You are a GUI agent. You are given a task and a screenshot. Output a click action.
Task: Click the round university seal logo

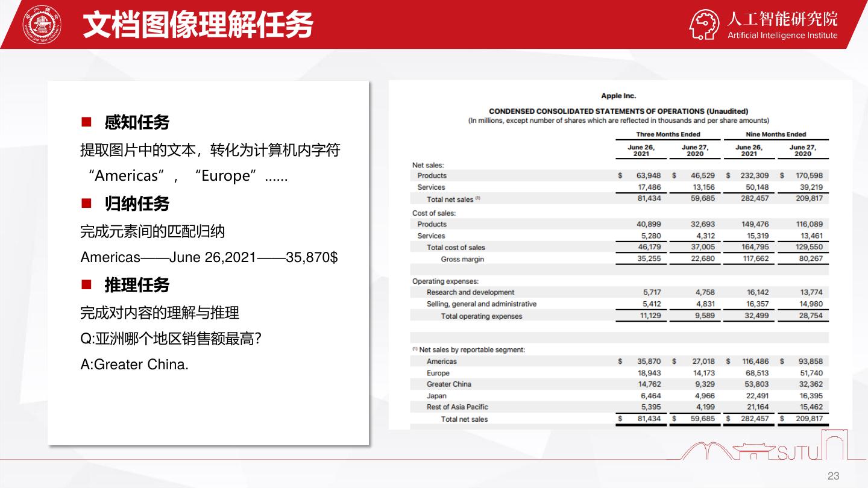[x=42, y=25]
